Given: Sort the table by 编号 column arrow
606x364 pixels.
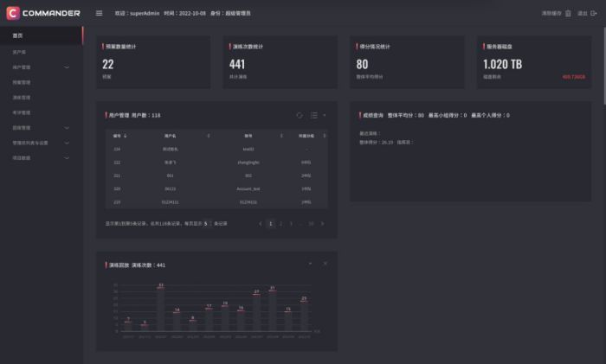Looking at the screenshot, I should (x=126, y=136).
